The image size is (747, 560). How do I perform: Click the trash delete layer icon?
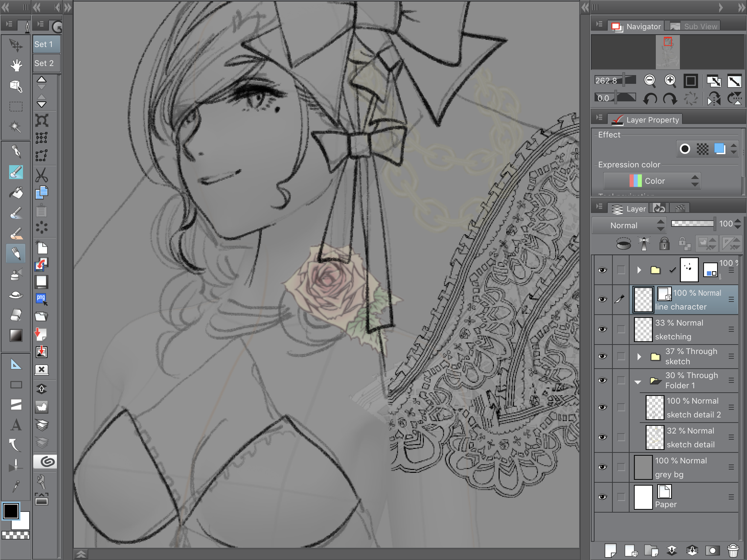tap(733, 550)
